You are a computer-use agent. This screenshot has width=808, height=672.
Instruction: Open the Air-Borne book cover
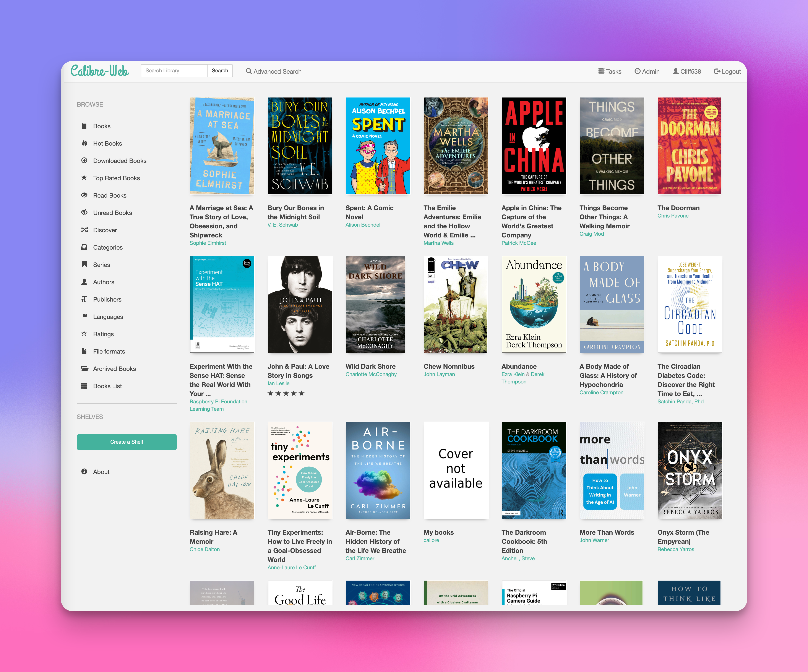pyautogui.click(x=378, y=470)
